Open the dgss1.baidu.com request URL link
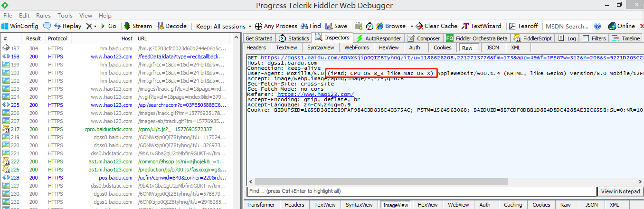 click(x=452, y=57)
